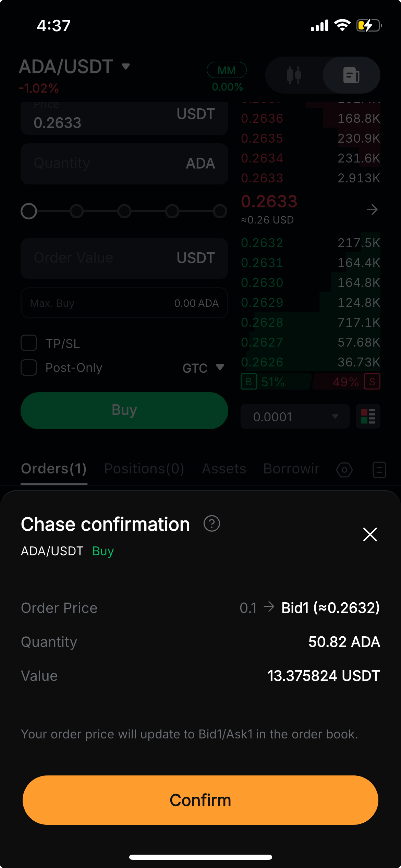Confirm the chase order
This screenshot has height=868, width=401.
click(x=200, y=800)
